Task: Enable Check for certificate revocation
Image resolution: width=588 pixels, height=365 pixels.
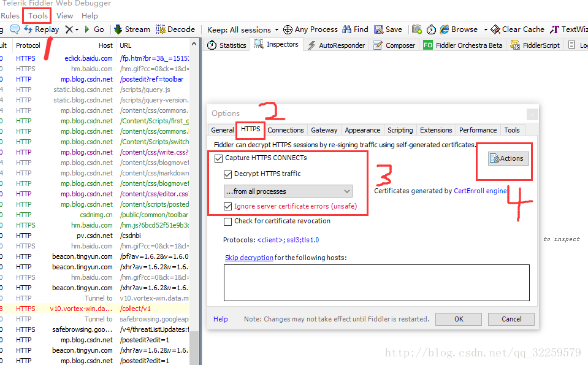Action: coord(227,221)
